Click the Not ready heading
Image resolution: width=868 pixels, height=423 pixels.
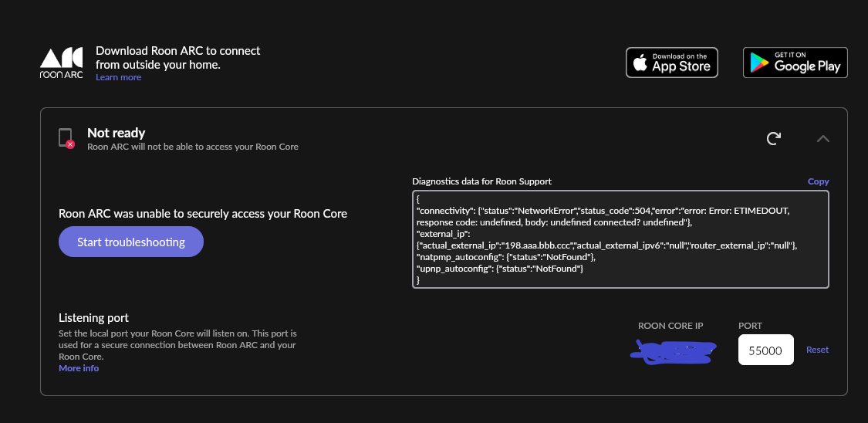117,133
